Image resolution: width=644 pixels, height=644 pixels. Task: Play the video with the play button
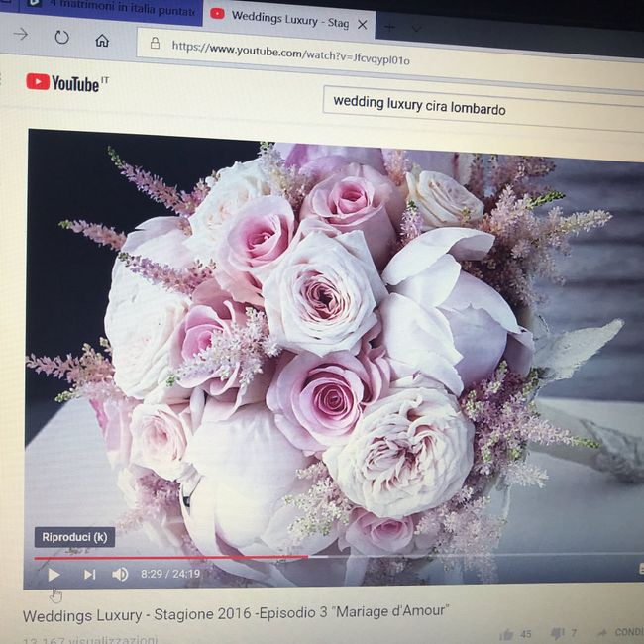[x=54, y=574]
